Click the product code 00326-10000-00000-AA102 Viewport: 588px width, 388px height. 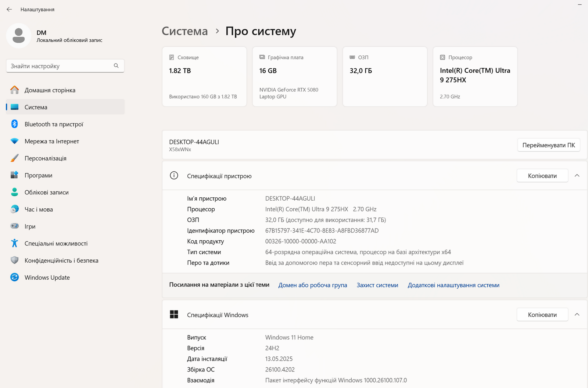point(301,241)
